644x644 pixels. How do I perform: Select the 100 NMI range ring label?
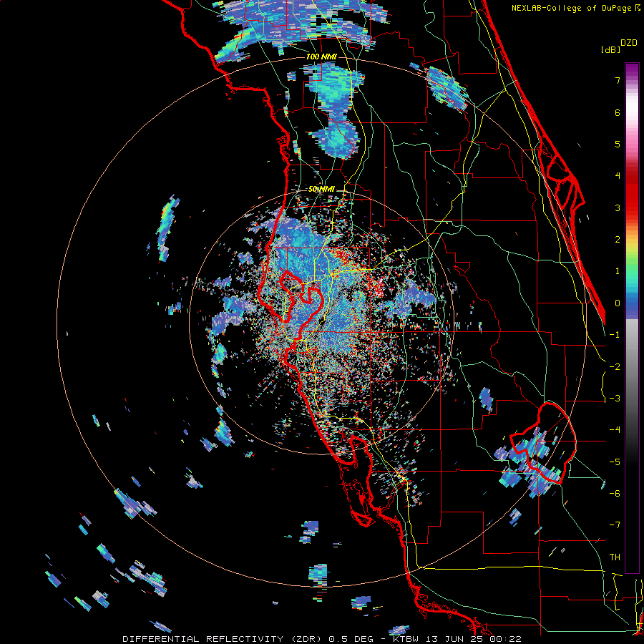pos(321,57)
